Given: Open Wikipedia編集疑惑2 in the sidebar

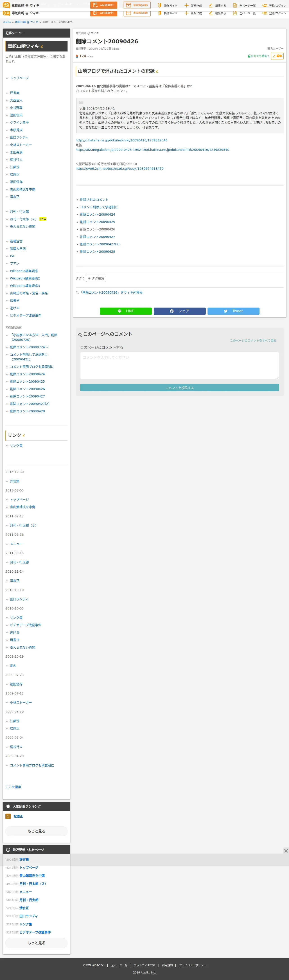Looking at the screenshot, I should (x=25, y=279).
